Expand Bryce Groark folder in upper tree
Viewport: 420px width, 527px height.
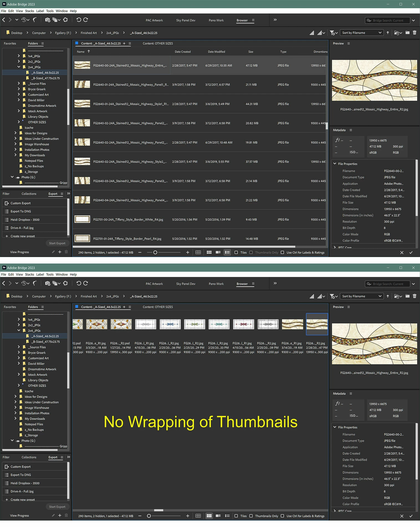click(19, 89)
